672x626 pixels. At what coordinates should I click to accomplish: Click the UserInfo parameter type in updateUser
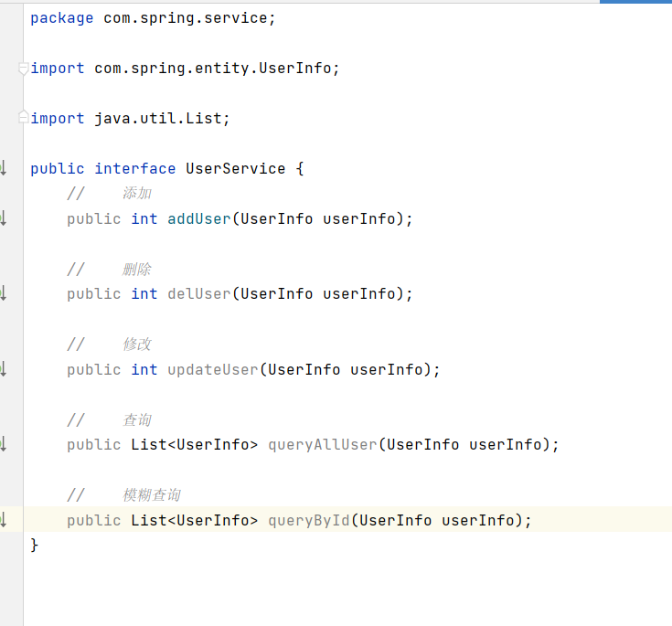point(304,369)
